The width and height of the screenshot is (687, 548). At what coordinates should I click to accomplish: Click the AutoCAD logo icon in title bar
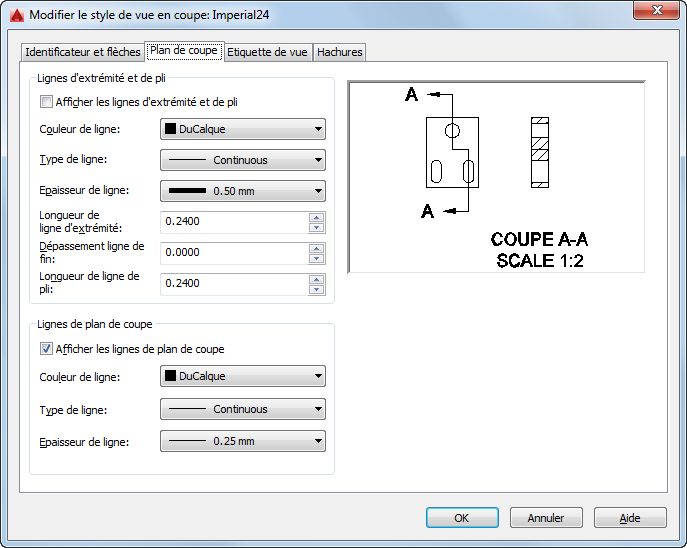pyautogui.click(x=17, y=15)
